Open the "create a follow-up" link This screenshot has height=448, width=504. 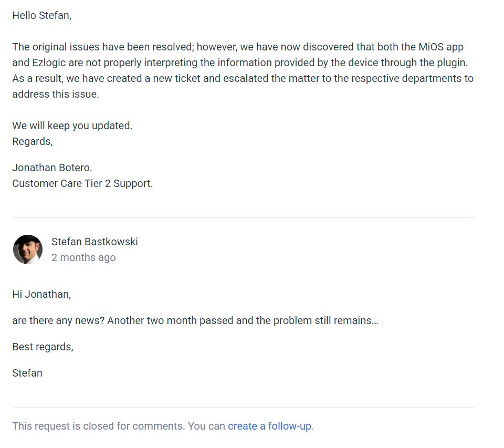(269, 426)
